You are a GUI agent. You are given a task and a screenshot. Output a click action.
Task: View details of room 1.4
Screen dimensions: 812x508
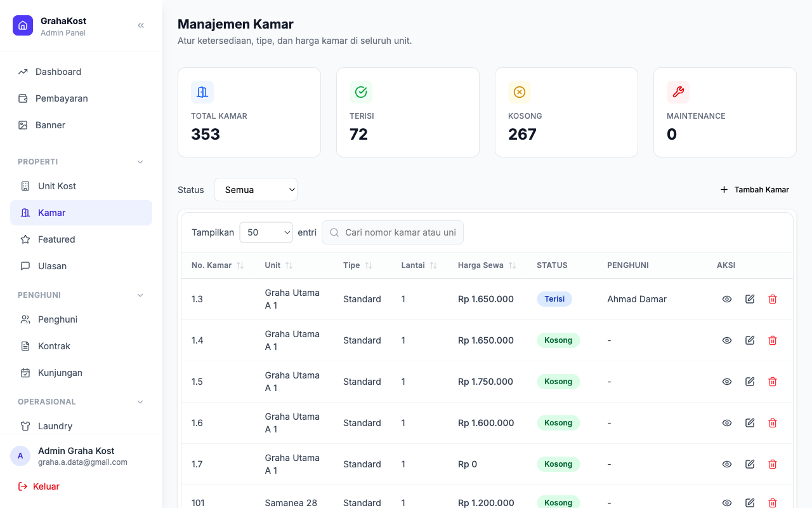[727, 340]
